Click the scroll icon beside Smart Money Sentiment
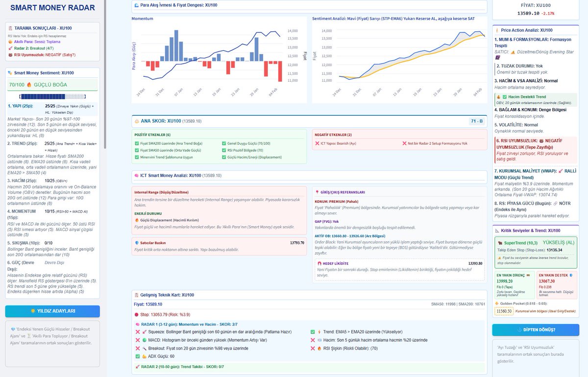 point(10,72)
